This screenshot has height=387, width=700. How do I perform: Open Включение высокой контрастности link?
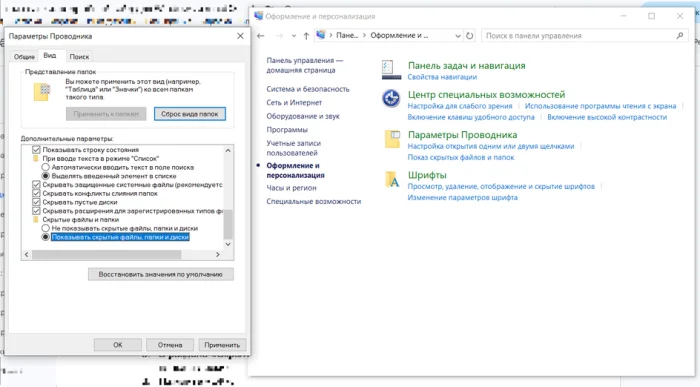pyautogui.click(x=607, y=117)
